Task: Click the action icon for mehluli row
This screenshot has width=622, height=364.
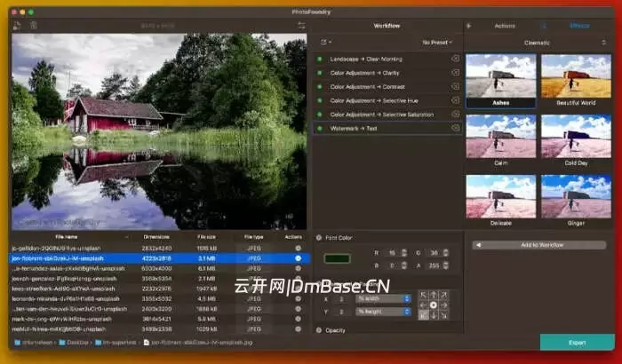Action: (298, 328)
